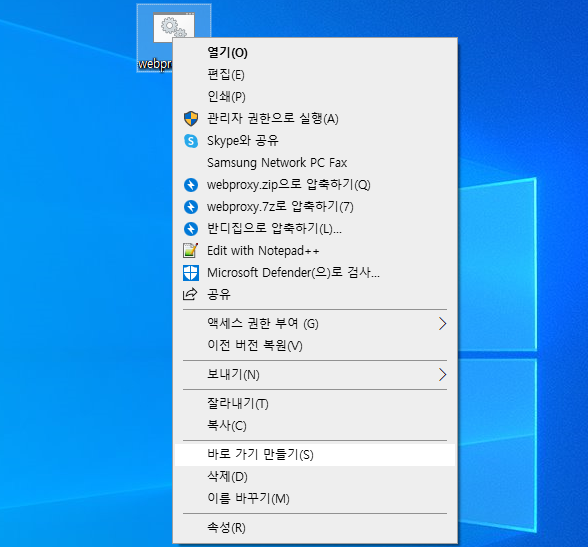Choose 복사(C) to copy the file
This screenshot has width=588, height=547.
tap(315, 426)
